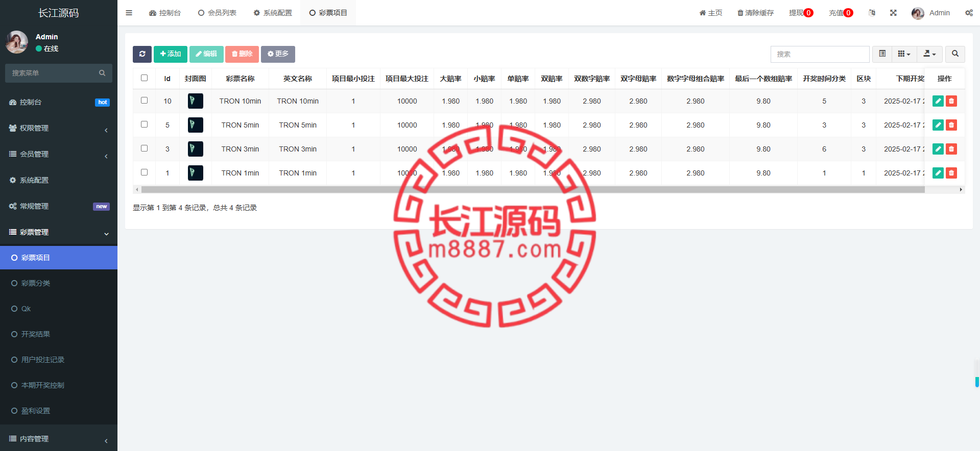
Task: Open 彩票项目 sidebar item
Action: tap(59, 258)
